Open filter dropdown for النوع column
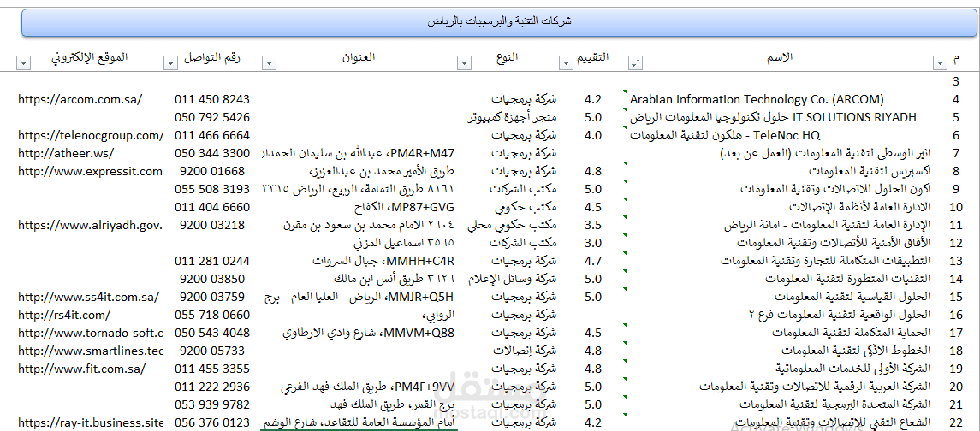980x431 pixels. 464,63
